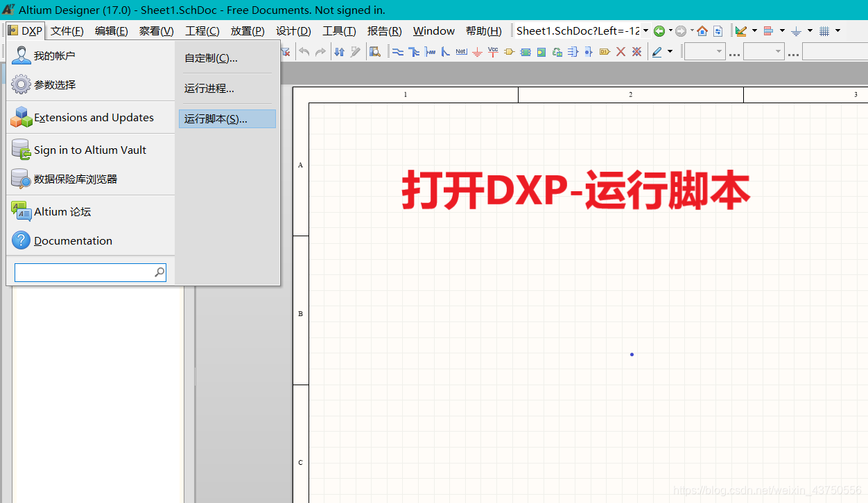
Task: Open Extensions and Updates
Action: pos(91,118)
